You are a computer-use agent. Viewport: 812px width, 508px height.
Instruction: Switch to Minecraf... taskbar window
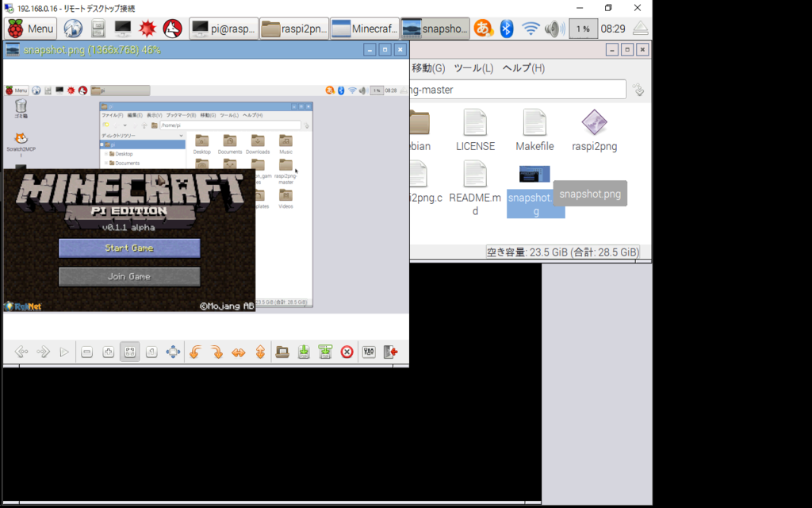point(365,29)
